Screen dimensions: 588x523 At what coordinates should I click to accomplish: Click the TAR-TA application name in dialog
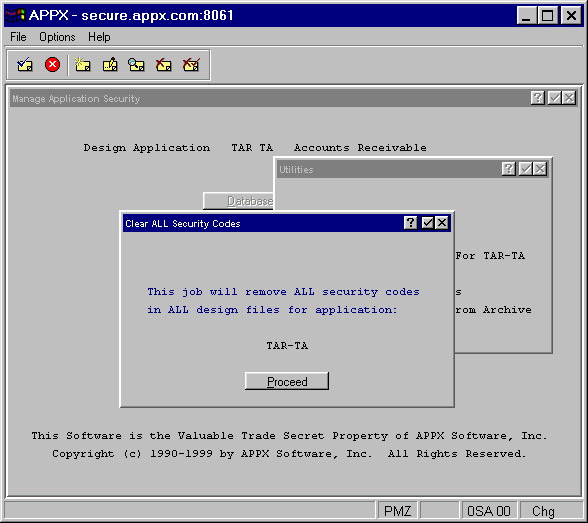coord(287,345)
